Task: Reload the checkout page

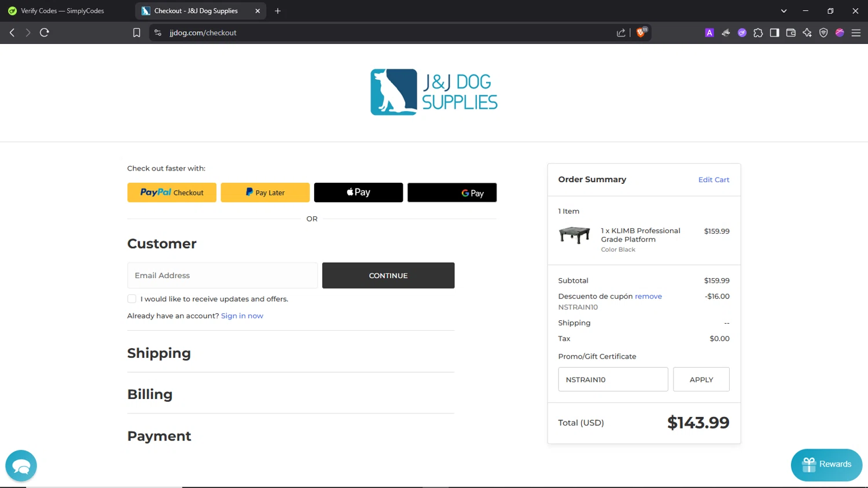Action: 45,33
